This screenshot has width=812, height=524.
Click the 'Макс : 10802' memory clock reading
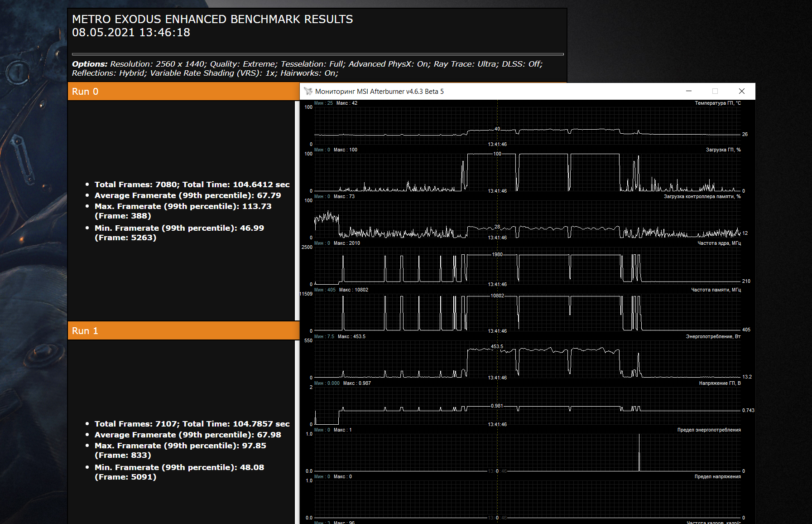tap(354, 290)
